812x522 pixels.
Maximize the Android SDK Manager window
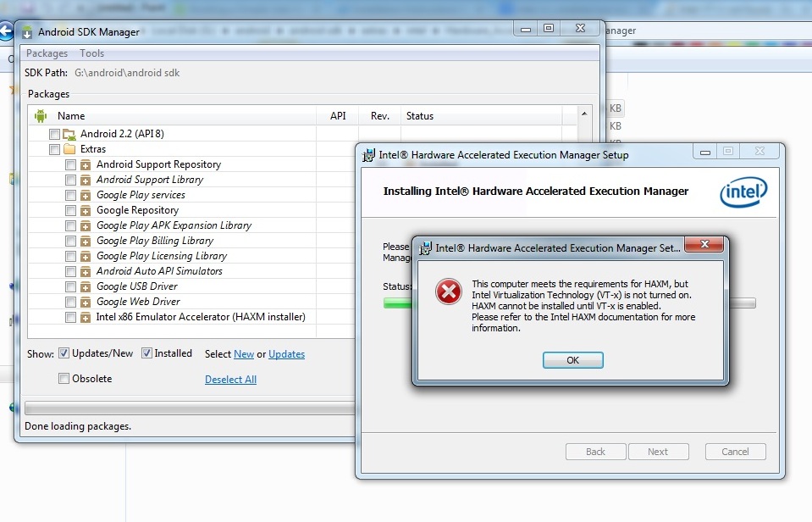pyautogui.click(x=549, y=28)
